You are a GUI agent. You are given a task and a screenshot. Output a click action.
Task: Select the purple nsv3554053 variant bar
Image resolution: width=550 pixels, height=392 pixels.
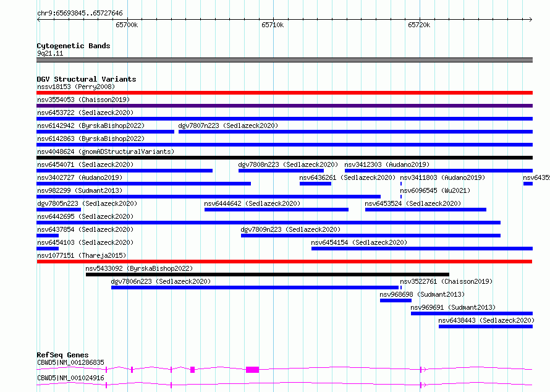pos(284,106)
